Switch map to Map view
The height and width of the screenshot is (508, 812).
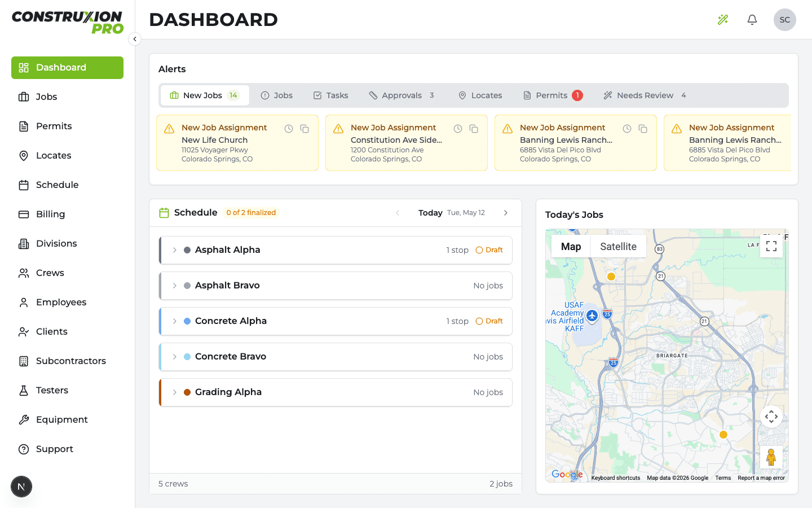tap(571, 247)
